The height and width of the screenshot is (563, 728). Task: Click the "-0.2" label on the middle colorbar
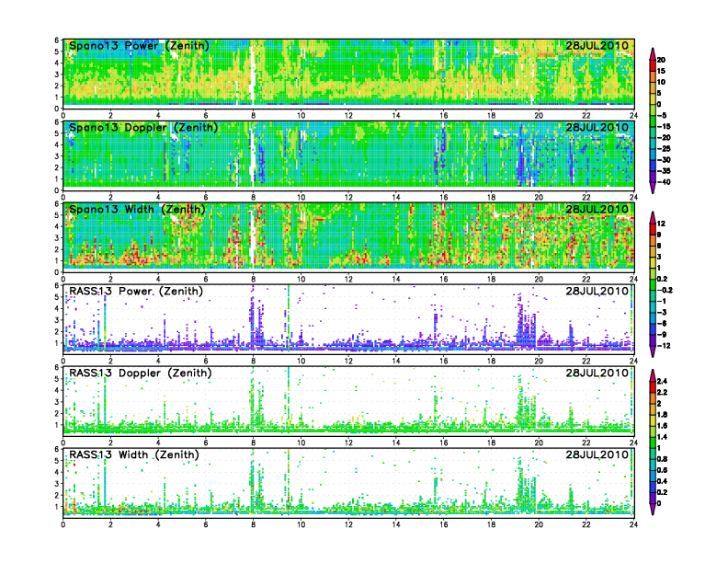coord(665,291)
